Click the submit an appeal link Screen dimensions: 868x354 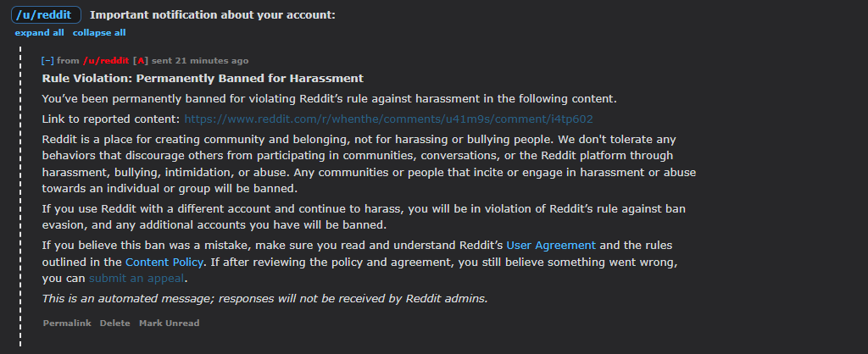(x=136, y=279)
